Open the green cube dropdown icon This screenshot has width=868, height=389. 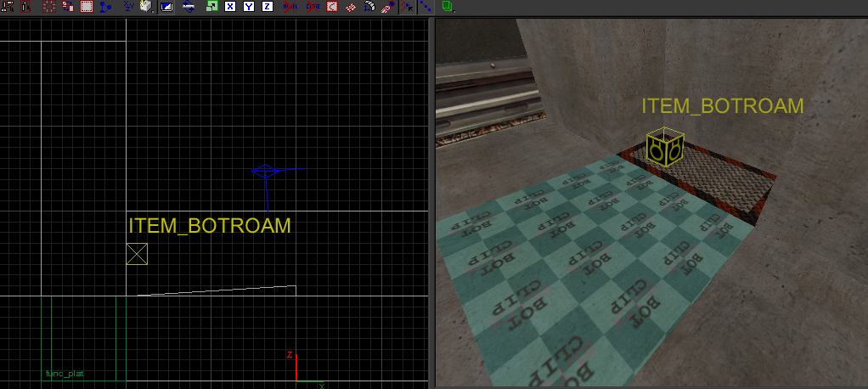tap(448, 7)
